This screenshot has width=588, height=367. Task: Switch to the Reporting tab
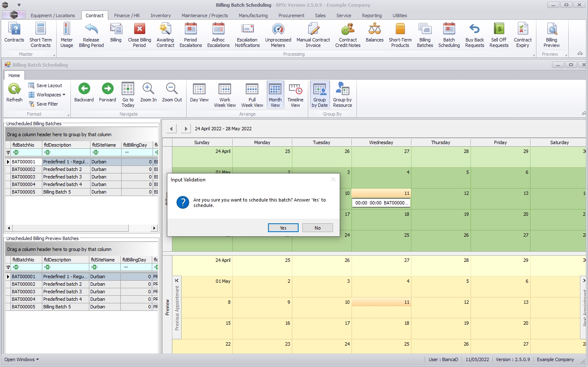click(x=372, y=16)
